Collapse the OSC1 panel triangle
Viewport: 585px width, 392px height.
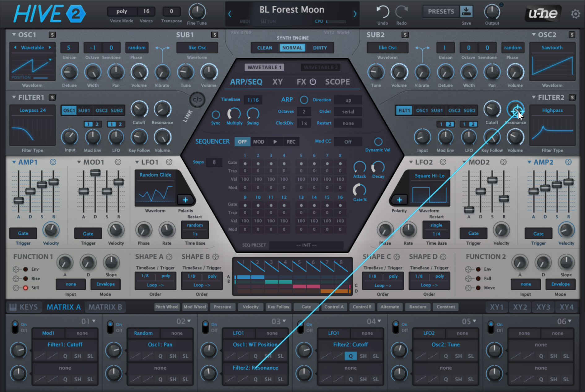[x=14, y=34]
